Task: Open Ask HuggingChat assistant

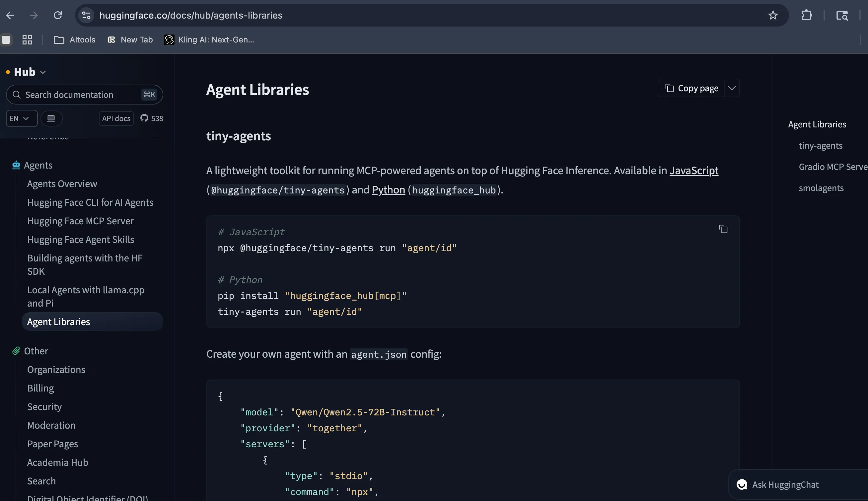Action: [798, 484]
